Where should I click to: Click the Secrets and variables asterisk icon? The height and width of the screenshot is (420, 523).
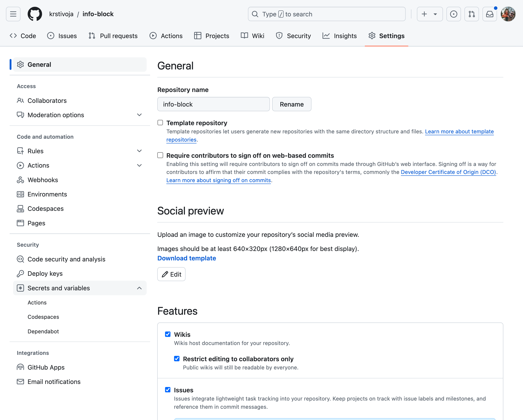point(20,288)
